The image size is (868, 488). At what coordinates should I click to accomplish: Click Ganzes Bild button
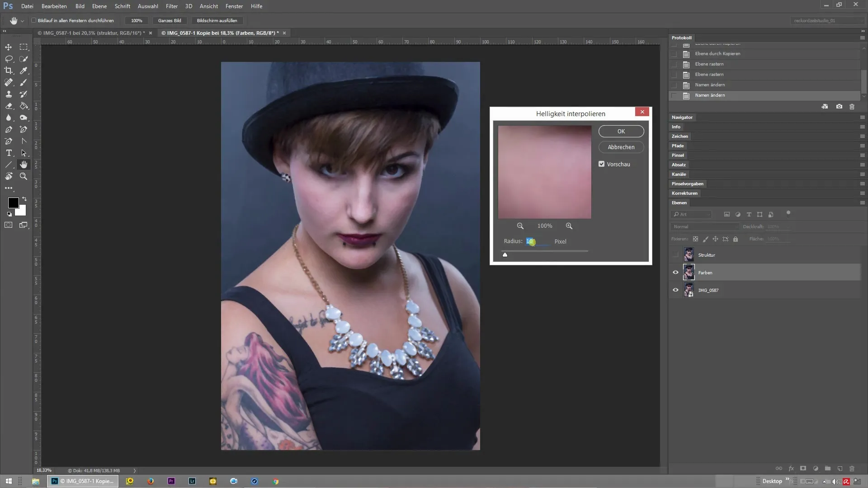pyautogui.click(x=170, y=20)
